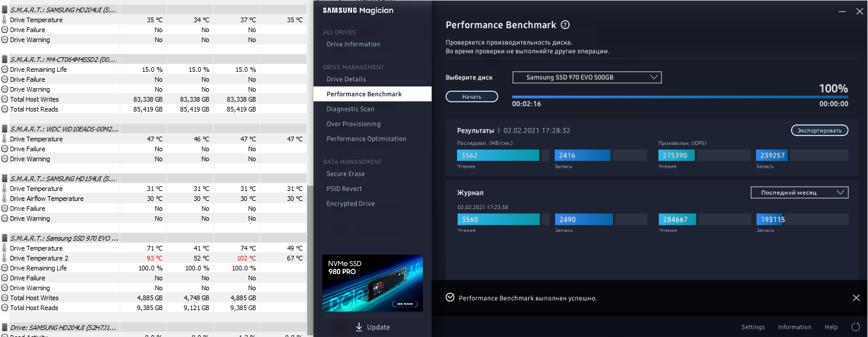Click the thermometer icon for Drive Temperature 2
The image size is (868, 337).
(x=5, y=258)
